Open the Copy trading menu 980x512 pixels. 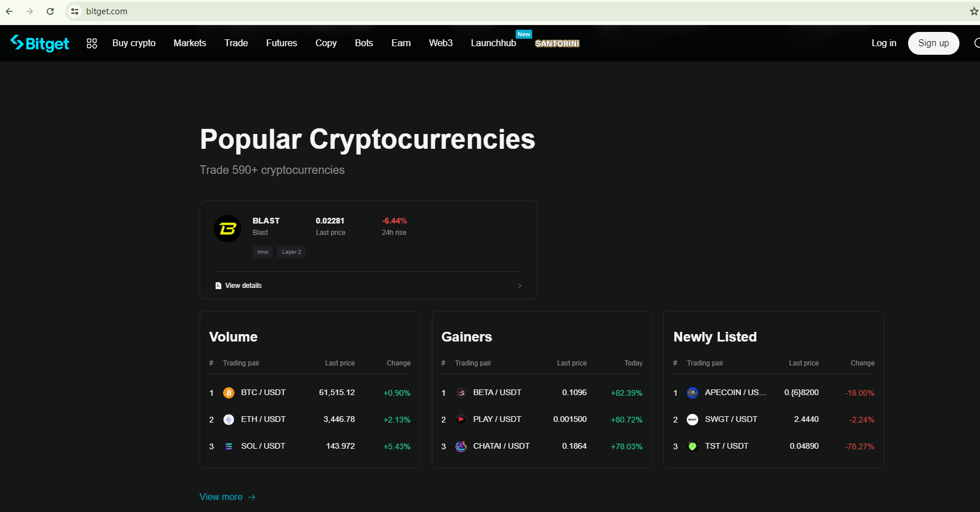click(x=326, y=43)
